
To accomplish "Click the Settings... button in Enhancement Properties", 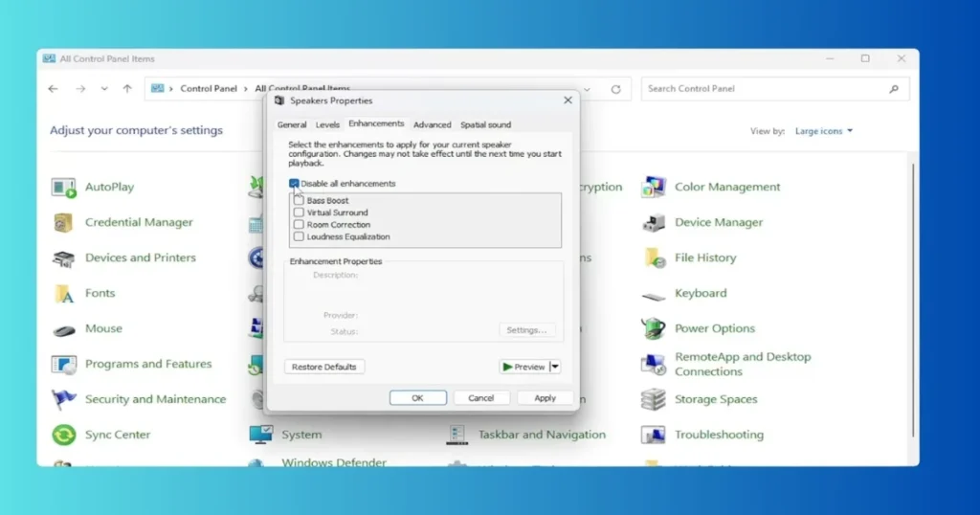I will [526, 330].
